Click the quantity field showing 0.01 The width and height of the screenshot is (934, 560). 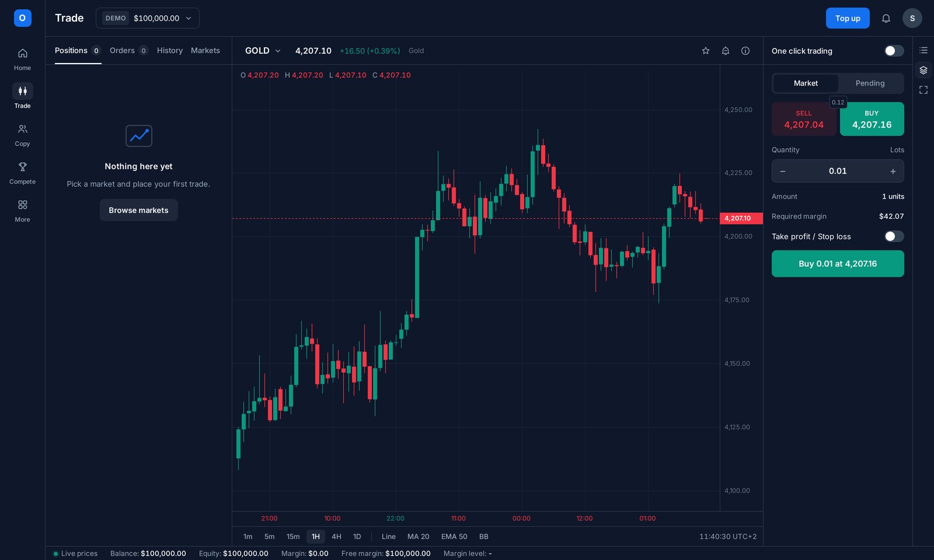[838, 171]
